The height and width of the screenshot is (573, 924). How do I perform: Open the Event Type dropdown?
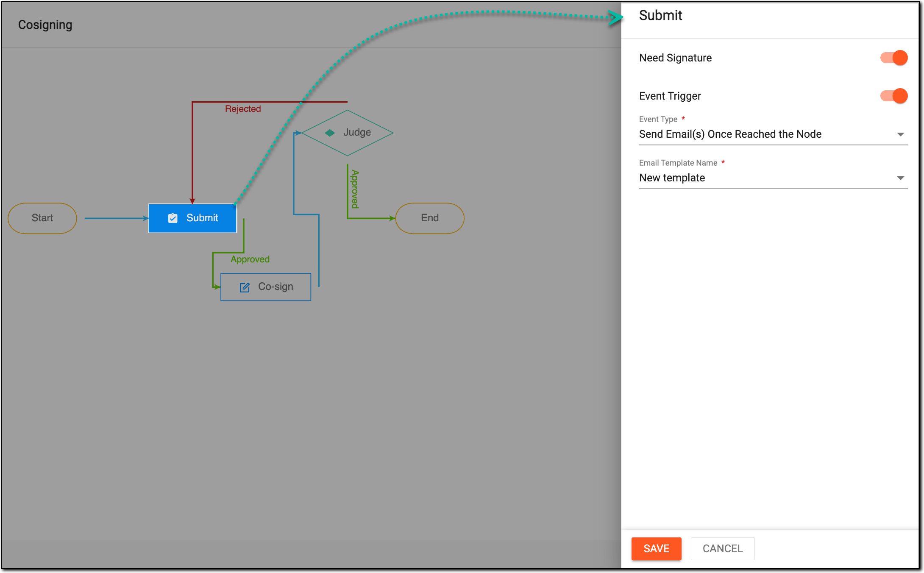point(773,134)
